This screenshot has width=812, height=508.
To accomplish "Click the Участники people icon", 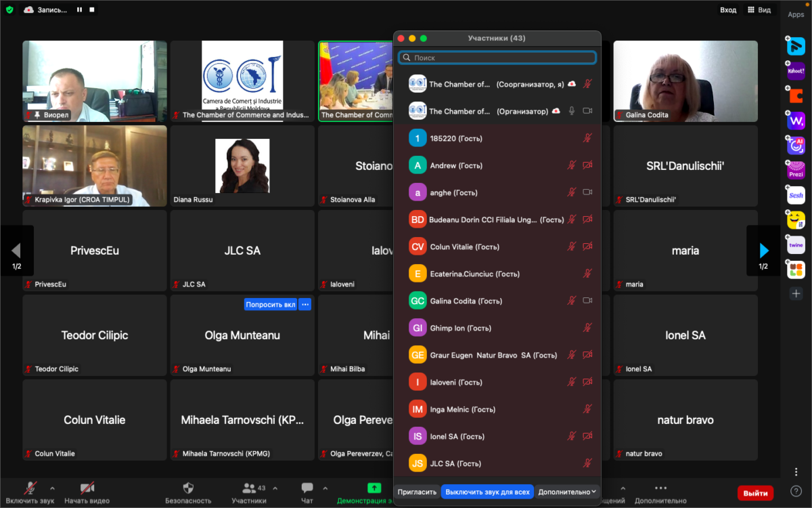I will [248, 488].
